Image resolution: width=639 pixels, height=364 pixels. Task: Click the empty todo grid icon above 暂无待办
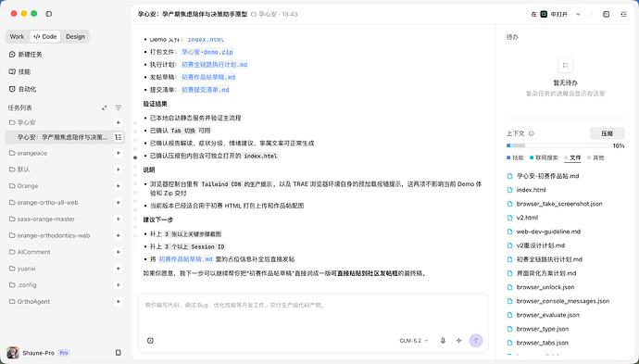(565, 65)
